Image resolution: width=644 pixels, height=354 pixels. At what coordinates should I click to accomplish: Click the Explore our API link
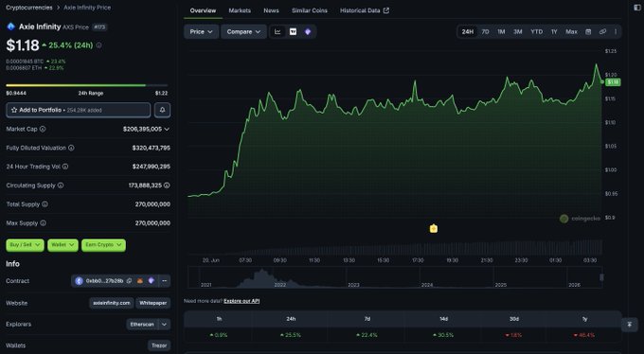pos(241,301)
